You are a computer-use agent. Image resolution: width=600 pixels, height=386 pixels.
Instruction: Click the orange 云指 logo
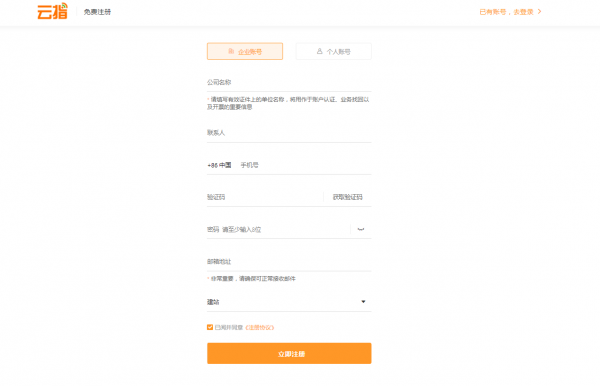point(52,11)
